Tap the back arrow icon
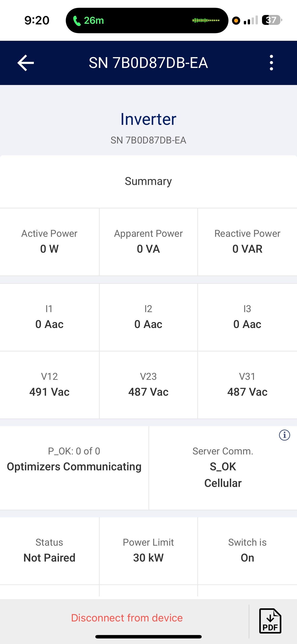This screenshot has height=644, width=297. pos(26,63)
